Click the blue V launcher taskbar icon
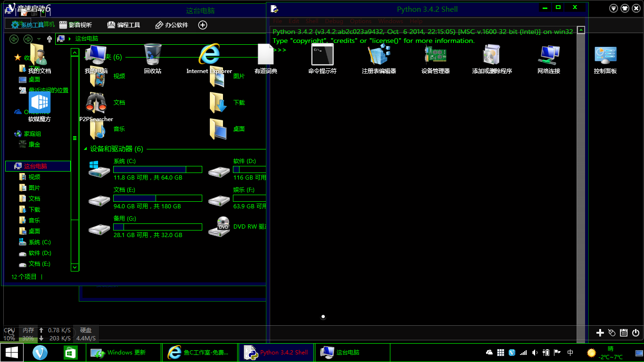Viewport: 644px width, 362px height. point(40,352)
